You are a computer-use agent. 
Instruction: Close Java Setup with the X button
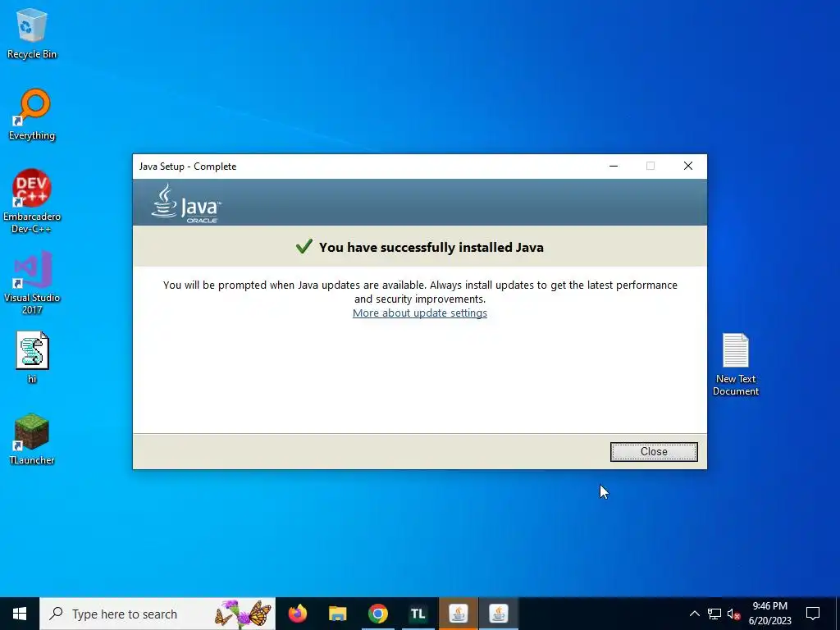click(x=688, y=166)
